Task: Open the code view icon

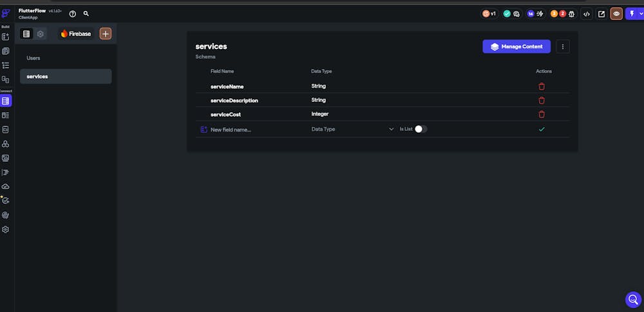Action: coord(586,14)
